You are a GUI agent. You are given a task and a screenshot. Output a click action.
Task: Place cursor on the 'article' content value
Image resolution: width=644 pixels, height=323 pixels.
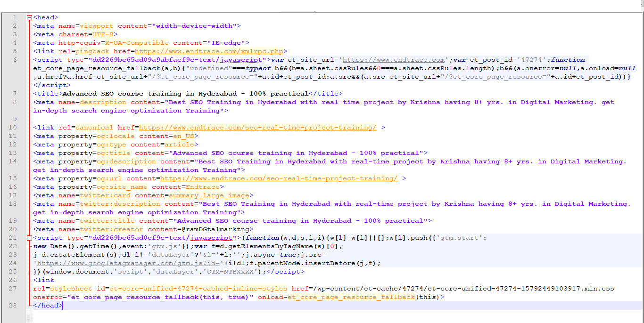pos(179,145)
